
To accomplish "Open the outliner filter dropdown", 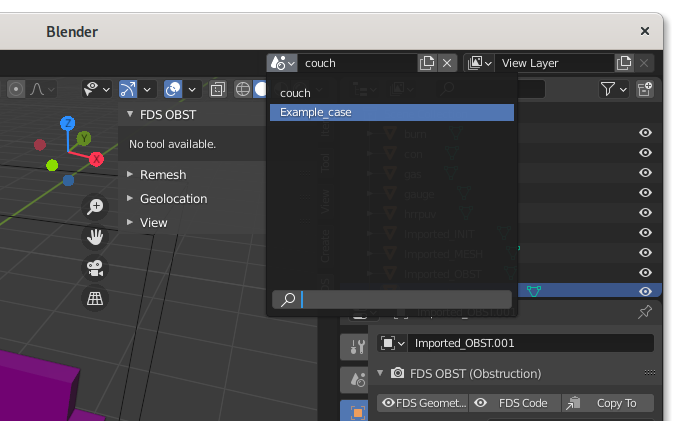I will pos(613,90).
